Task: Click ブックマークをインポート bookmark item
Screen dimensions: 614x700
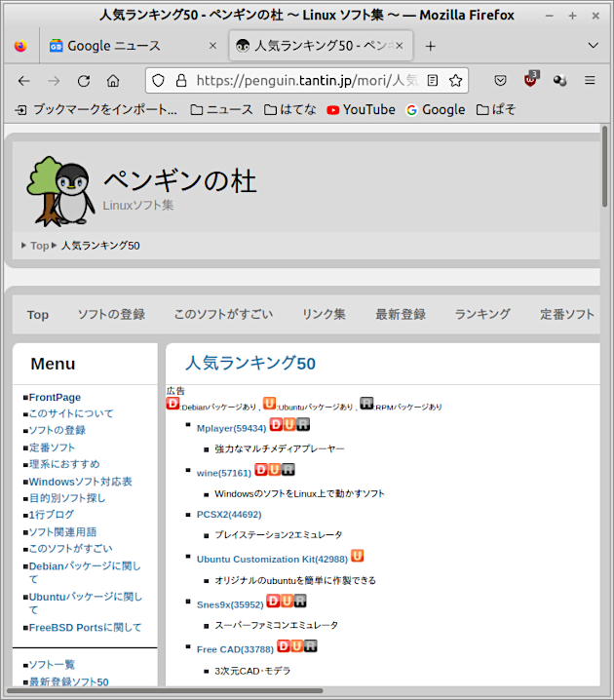Action: (96, 110)
